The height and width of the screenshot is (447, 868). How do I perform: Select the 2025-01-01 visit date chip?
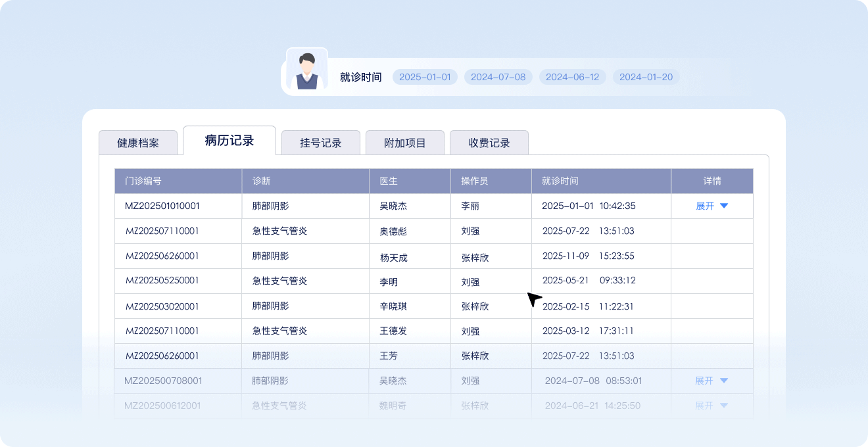tap(425, 77)
